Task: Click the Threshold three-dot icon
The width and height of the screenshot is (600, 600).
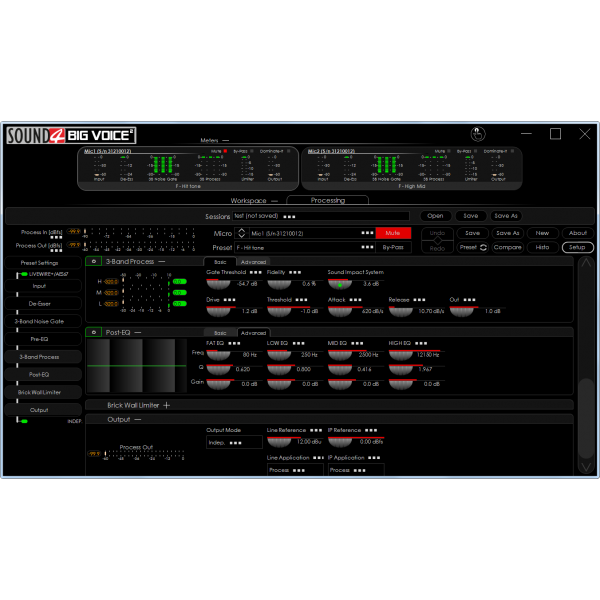Action: (x=301, y=300)
